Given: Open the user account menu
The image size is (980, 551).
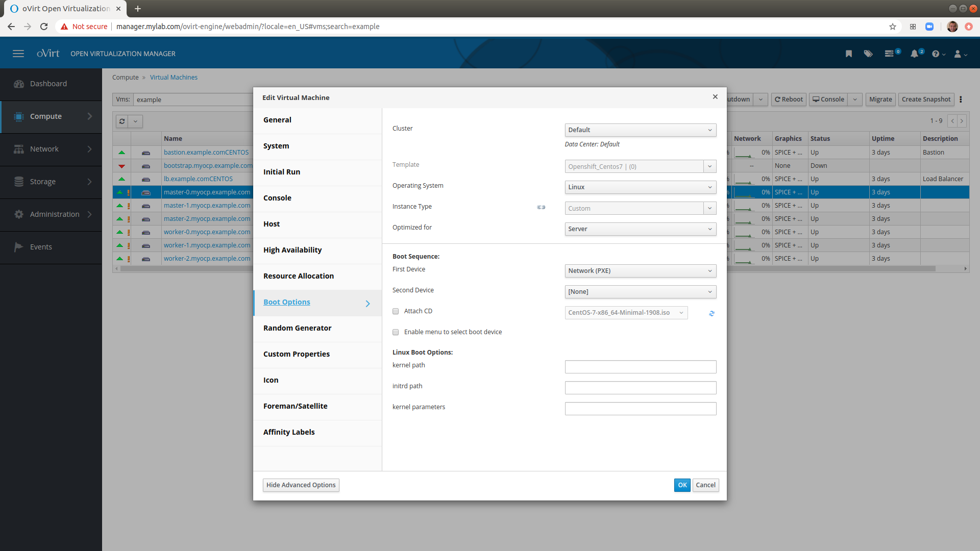Looking at the screenshot, I should coord(960,54).
